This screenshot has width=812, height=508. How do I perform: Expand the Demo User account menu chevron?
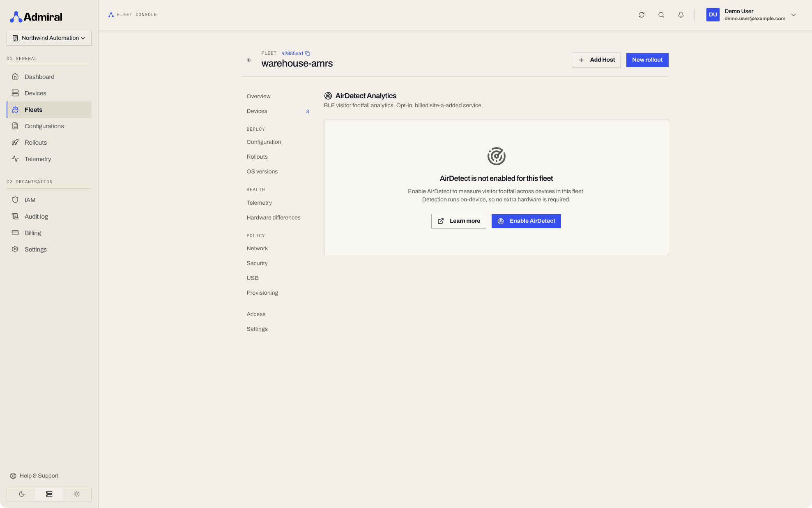pyautogui.click(x=794, y=15)
